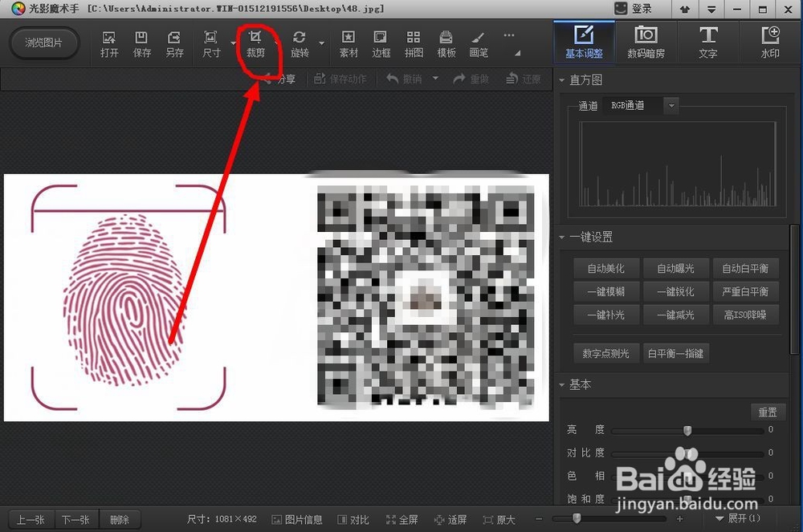Apply 一键减光 reduce light

tap(676, 315)
